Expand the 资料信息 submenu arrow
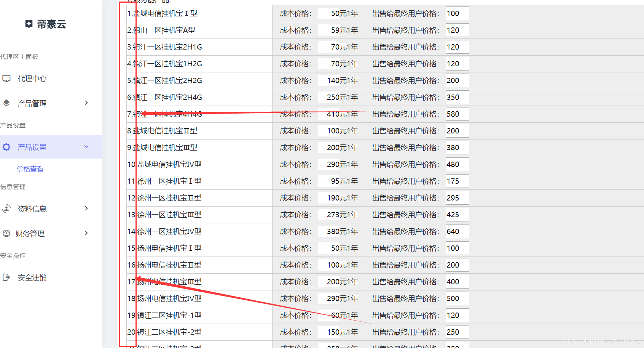Image resolution: width=644 pixels, height=348 pixels. (x=86, y=208)
